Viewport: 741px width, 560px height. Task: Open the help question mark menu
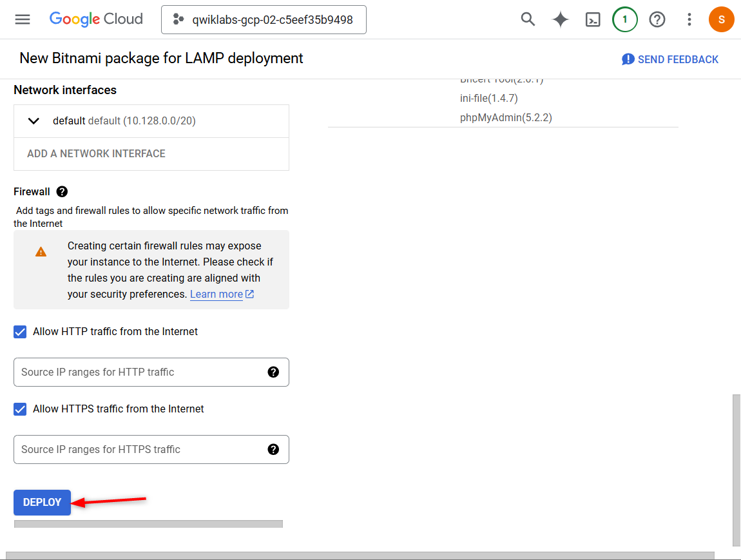[x=657, y=19]
